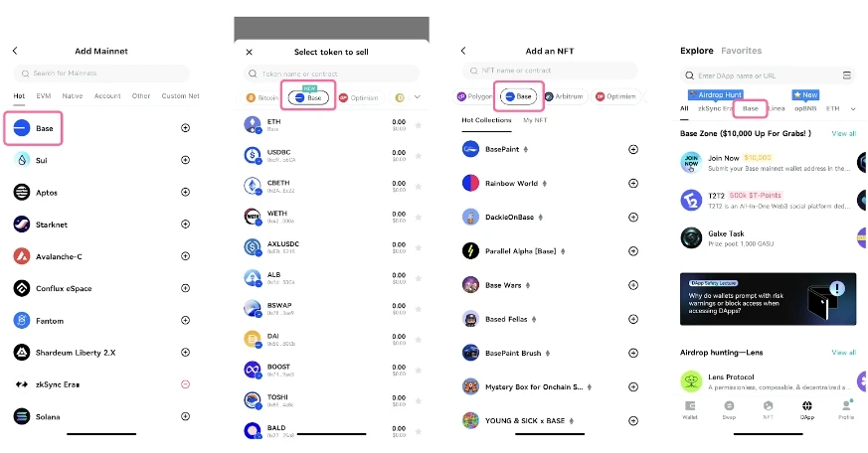The width and height of the screenshot is (868, 453).
Task: Go to Profile in bottom navigation
Action: [x=846, y=408]
